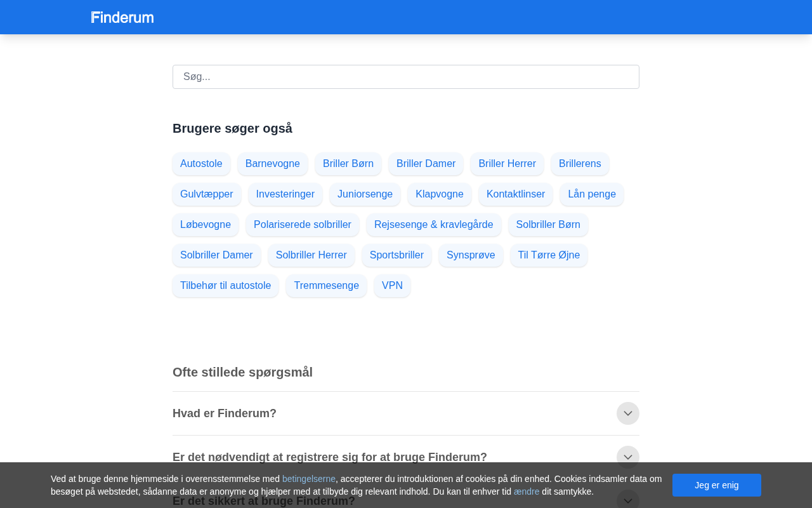Screen dimensions: 812x508
Task: Select the Solbriller Damer tag
Action: [216, 255]
